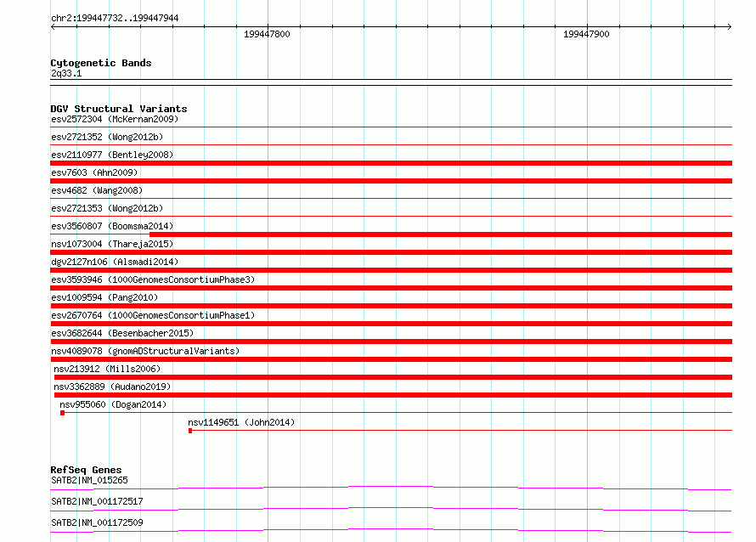Select the esv2721352 (Wong2012b) variant label
Image resolution: width=756 pixels, height=542 pixels.
tap(107, 137)
